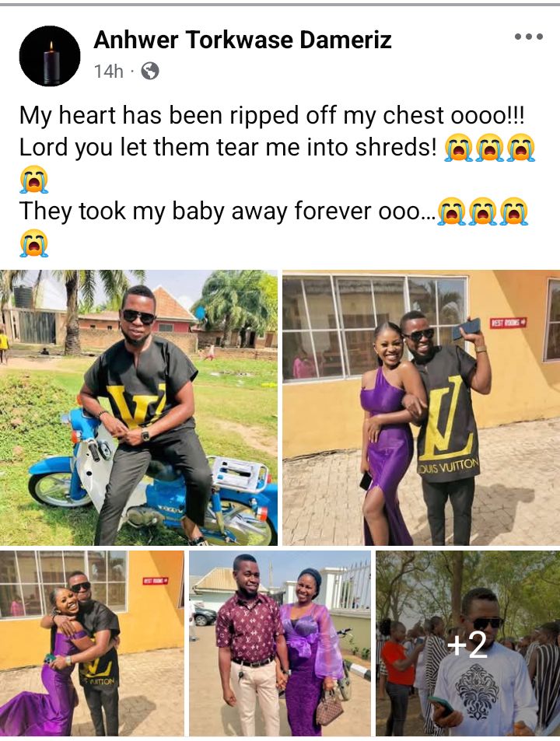Open the three-dot post options menu
Screen dimensions: 560x741
[528, 37]
